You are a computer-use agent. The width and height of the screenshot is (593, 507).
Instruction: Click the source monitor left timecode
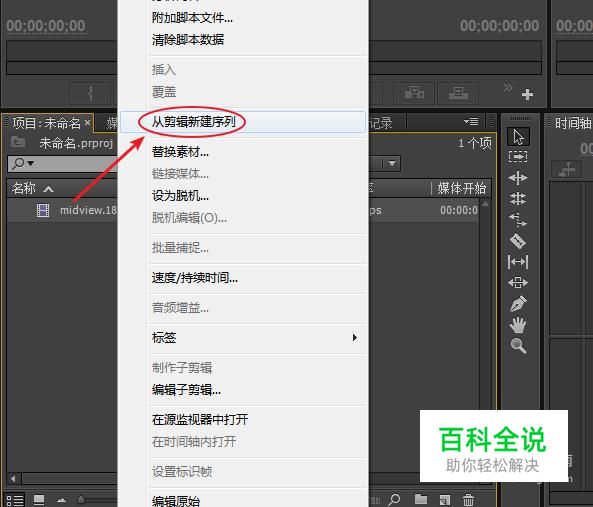[x=46, y=26]
